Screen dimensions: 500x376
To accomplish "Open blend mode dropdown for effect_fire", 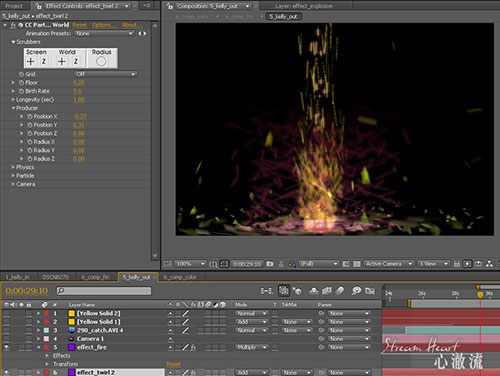I will click(252, 347).
